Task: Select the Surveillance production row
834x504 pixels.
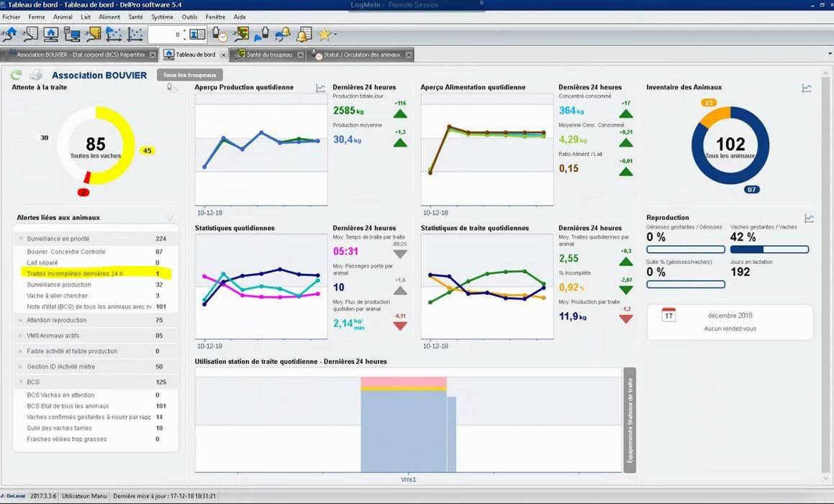Action: coord(96,285)
